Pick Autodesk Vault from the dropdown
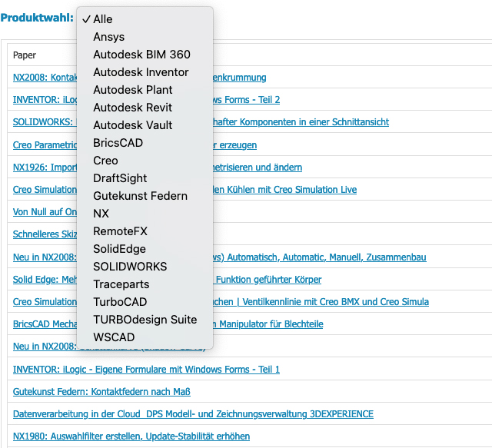Screen dimensions: 492x448 coord(145,125)
